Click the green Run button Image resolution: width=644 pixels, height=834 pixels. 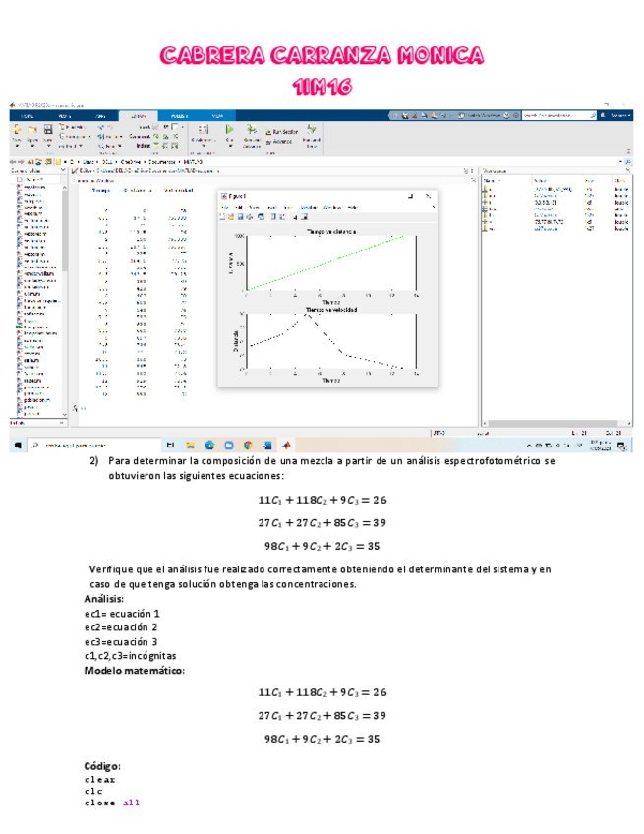229,130
